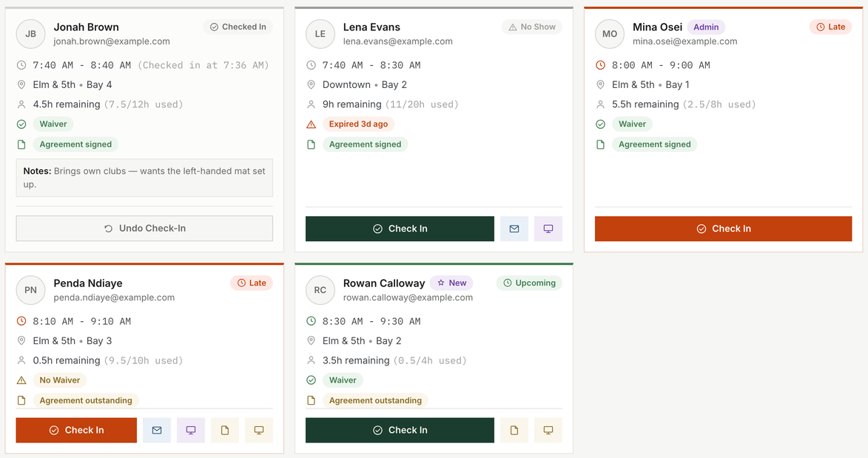Click the mail icon button on Lena Evans card
The width and height of the screenshot is (868, 458).
pyautogui.click(x=514, y=229)
